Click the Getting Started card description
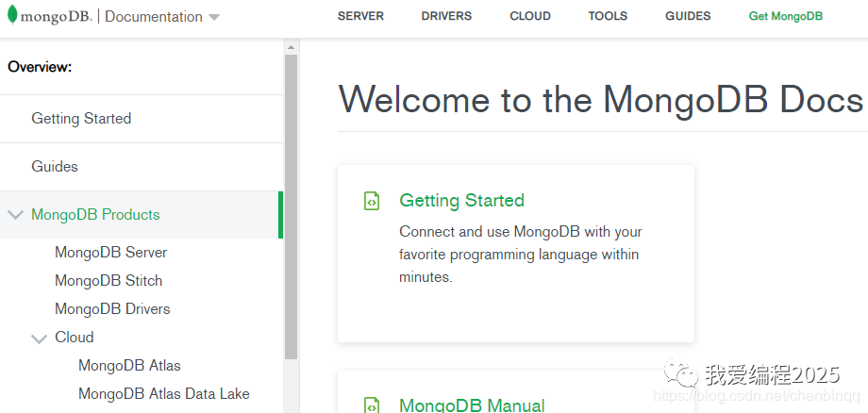This screenshot has width=868, height=413. (521, 255)
